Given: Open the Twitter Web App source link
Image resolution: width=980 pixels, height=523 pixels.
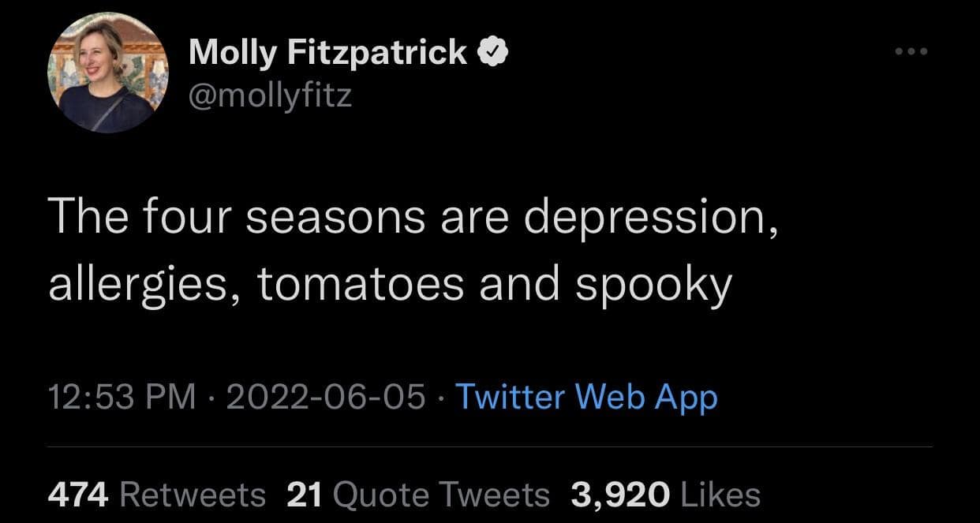Looking at the screenshot, I should pyautogui.click(x=586, y=397).
